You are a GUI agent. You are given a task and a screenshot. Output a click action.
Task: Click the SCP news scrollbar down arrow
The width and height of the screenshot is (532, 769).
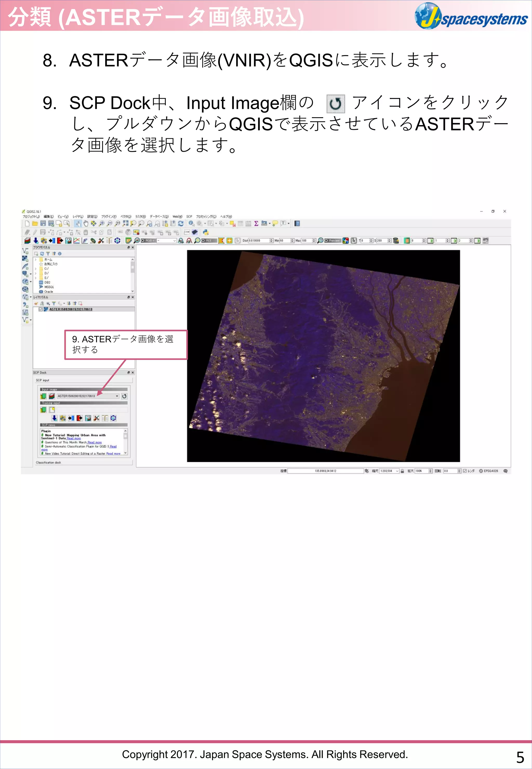pyautogui.click(x=126, y=453)
